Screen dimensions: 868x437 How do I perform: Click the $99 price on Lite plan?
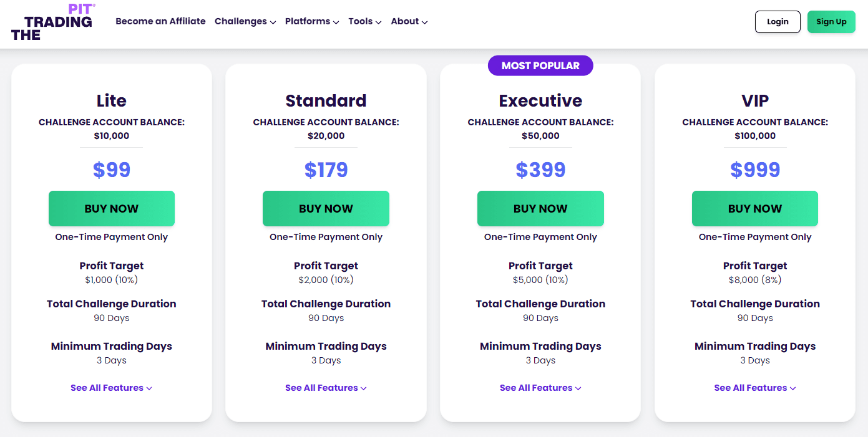[x=111, y=169]
